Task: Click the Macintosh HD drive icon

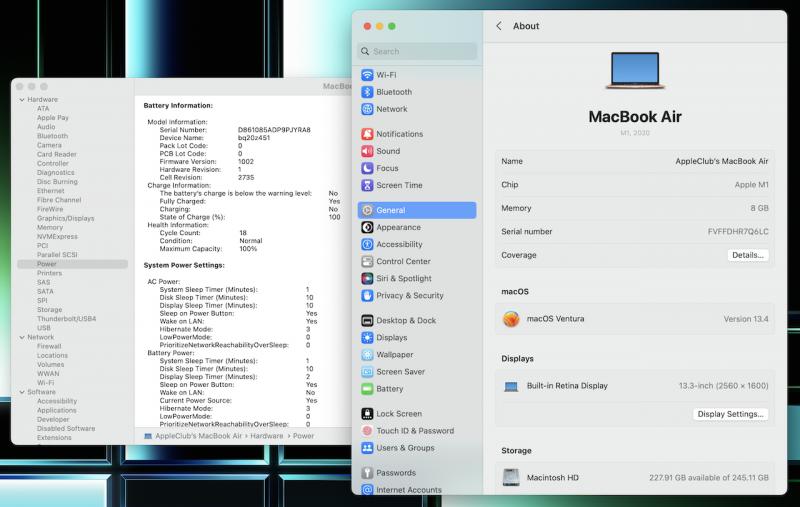Action: (x=511, y=477)
